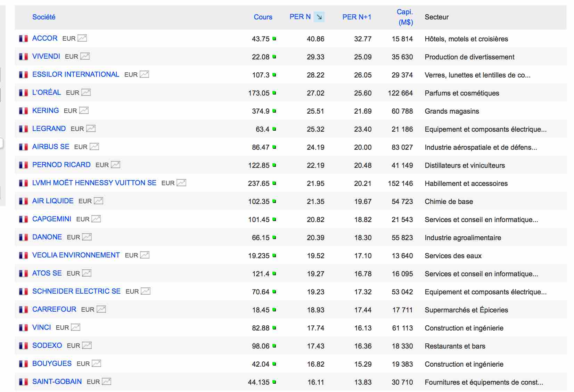Select the sector text 'Hôtels, motels et croisières'

tap(466, 39)
